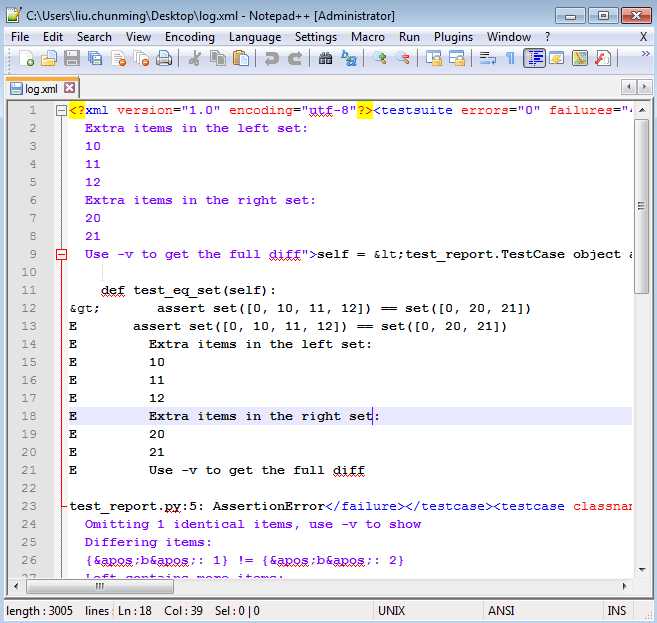
Task: Click the Open file folder icon
Action: click(x=49, y=58)
